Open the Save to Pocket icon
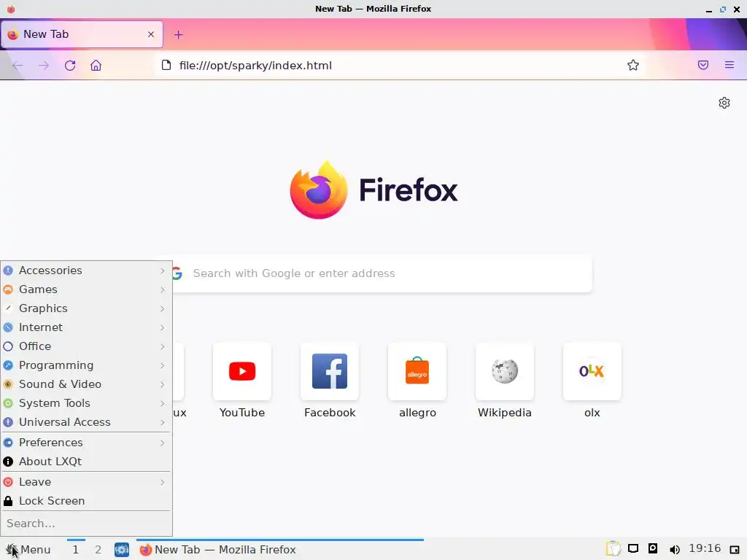Image resolution: width=747 pixels, height=560 pixels. (x=703, y=65)
